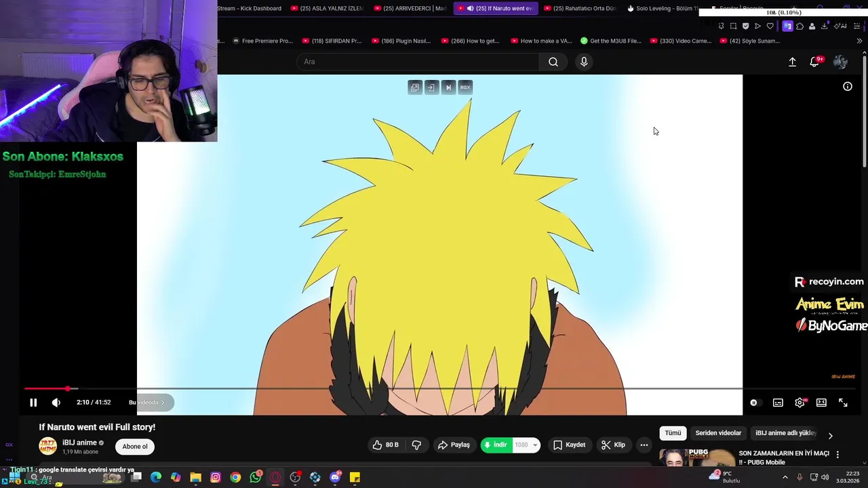Open the 1080 quality dropdown
The height and width of the screenshot is (488, 868).
click(x=526, y=445)
